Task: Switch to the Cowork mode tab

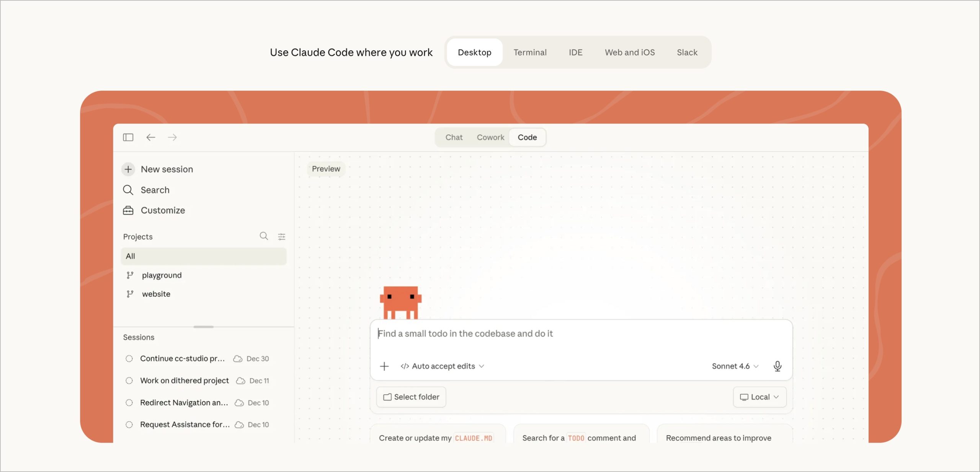Action: coord(490,137)
